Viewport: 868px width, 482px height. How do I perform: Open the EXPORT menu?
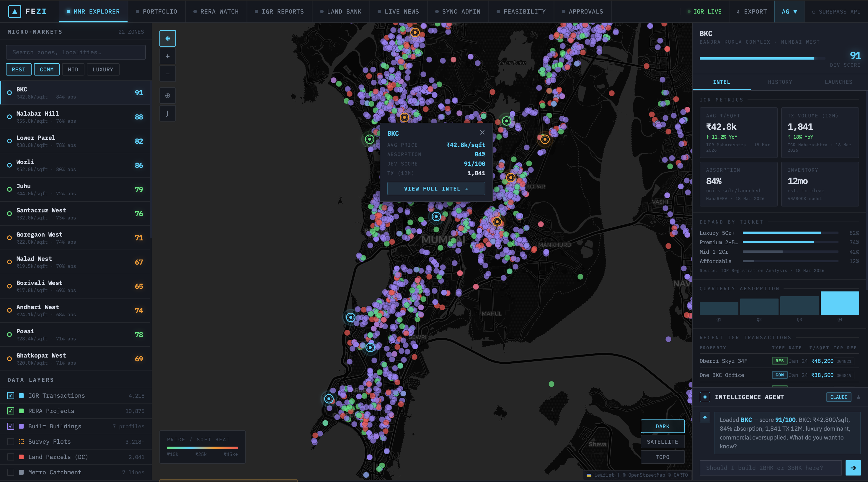(x=751, y=12)
